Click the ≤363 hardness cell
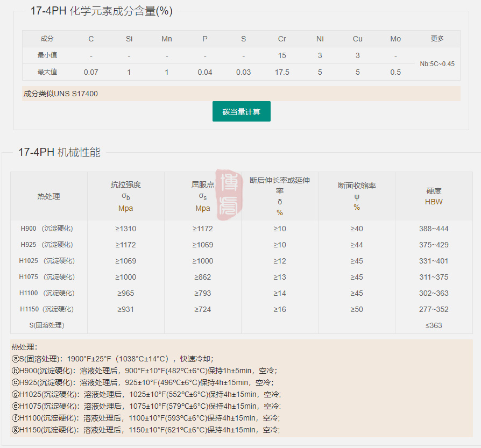The width and height of the screenshot is (481, 448). 434,325
